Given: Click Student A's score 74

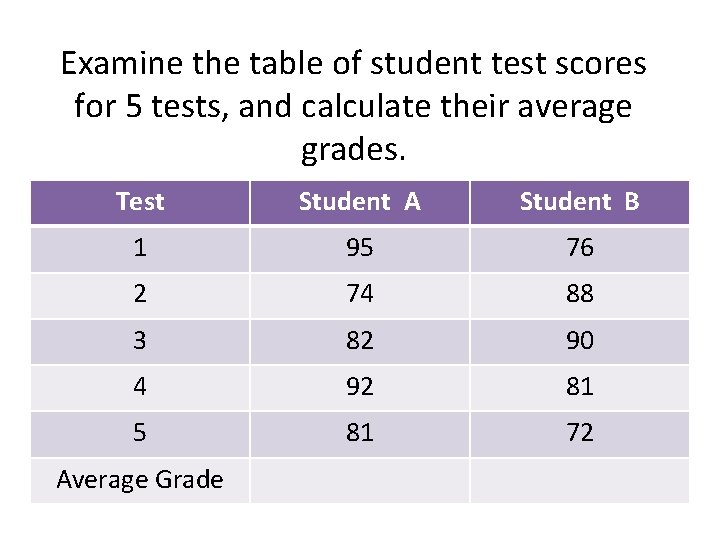Looking at the screenshot, I should 360,295.
